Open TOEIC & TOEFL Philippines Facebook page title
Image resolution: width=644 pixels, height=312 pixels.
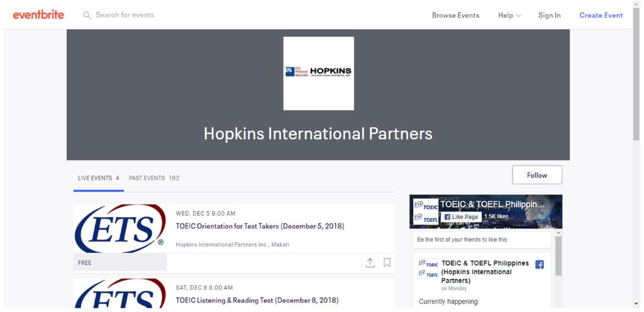492,204
